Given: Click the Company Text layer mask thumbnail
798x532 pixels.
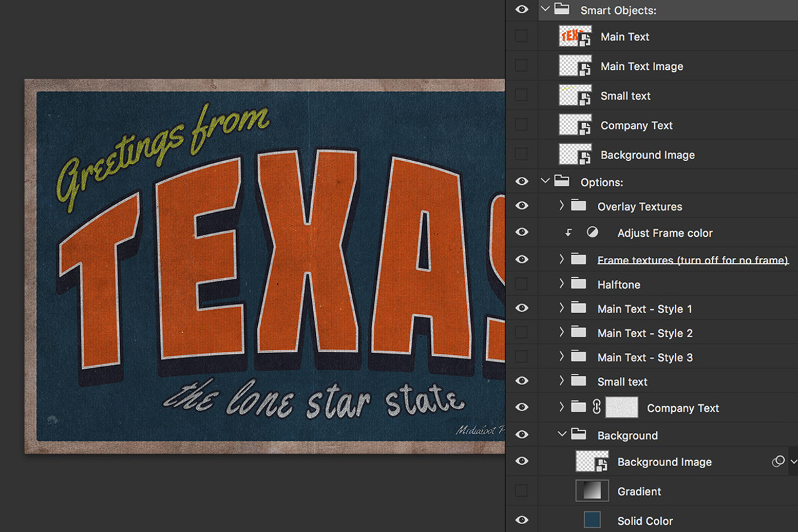Looking at the screenshot, I should (622, 407).
